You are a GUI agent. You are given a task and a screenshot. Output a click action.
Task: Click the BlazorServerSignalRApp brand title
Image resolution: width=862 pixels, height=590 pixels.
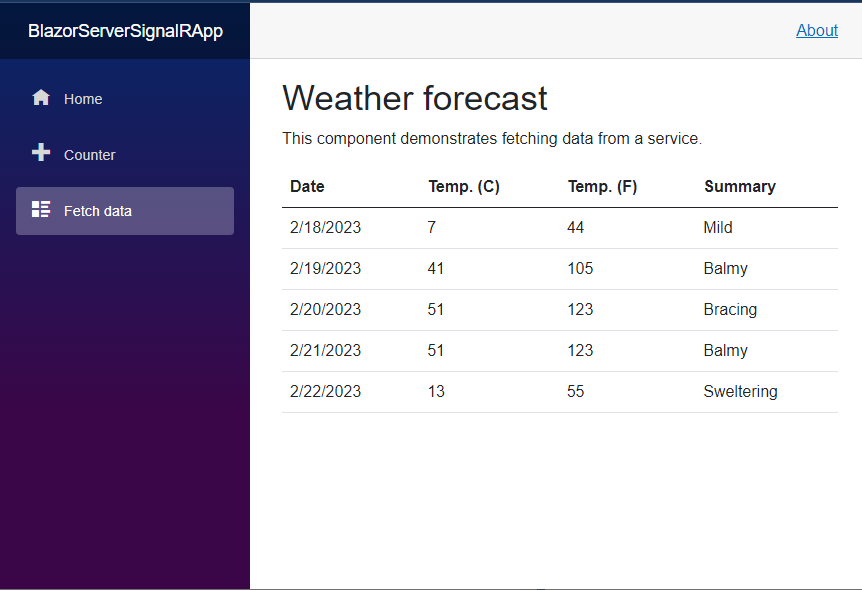[125, 31]
